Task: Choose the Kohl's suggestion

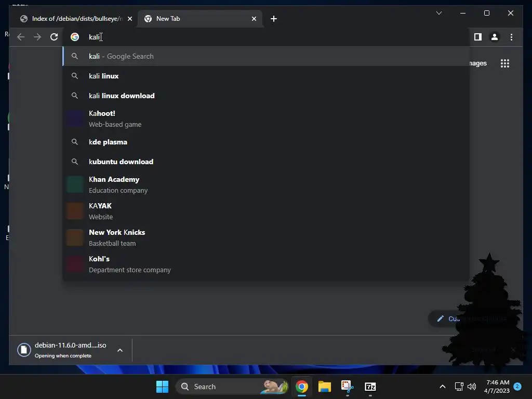Action: pyautogui.click(x=267, y=264)
